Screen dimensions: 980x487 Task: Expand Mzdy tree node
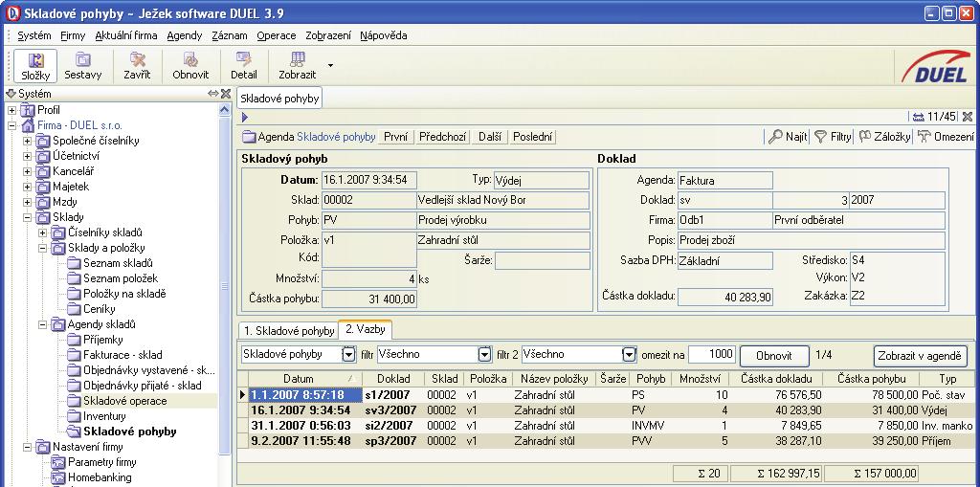(27, 202)
